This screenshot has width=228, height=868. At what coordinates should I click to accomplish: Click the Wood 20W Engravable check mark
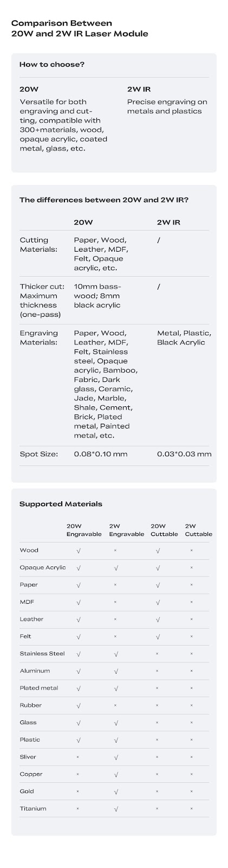[79, 551]
